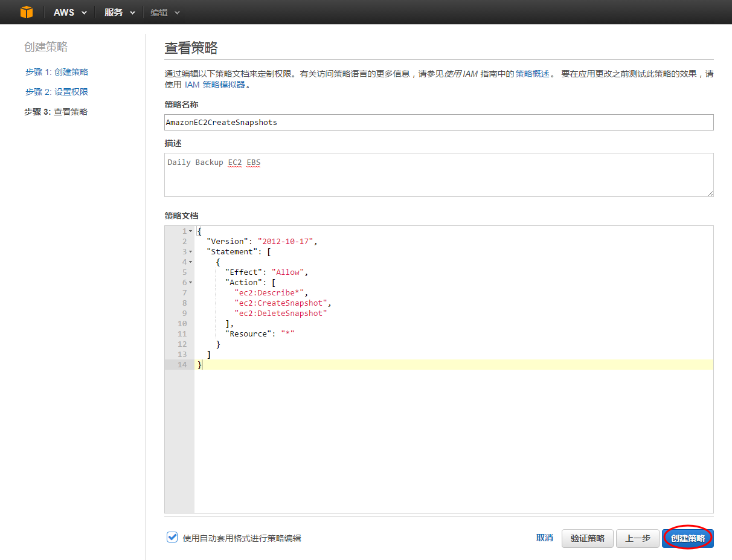Click the 策略文档 label above editor
732x560 pixels.
point(181,216)
